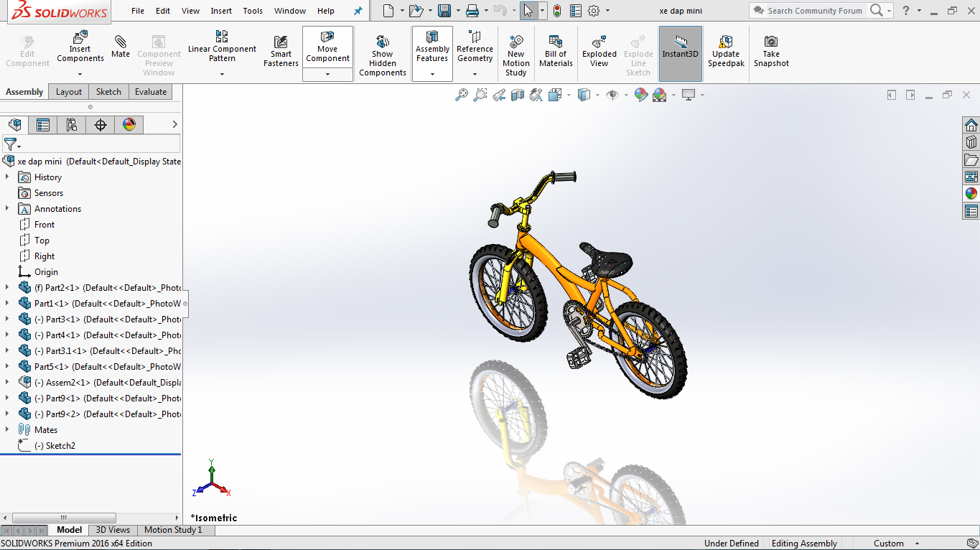This screenshot has height=550, width=980.
Task: Open the Motion Study 1 tab
Action: 173,530
